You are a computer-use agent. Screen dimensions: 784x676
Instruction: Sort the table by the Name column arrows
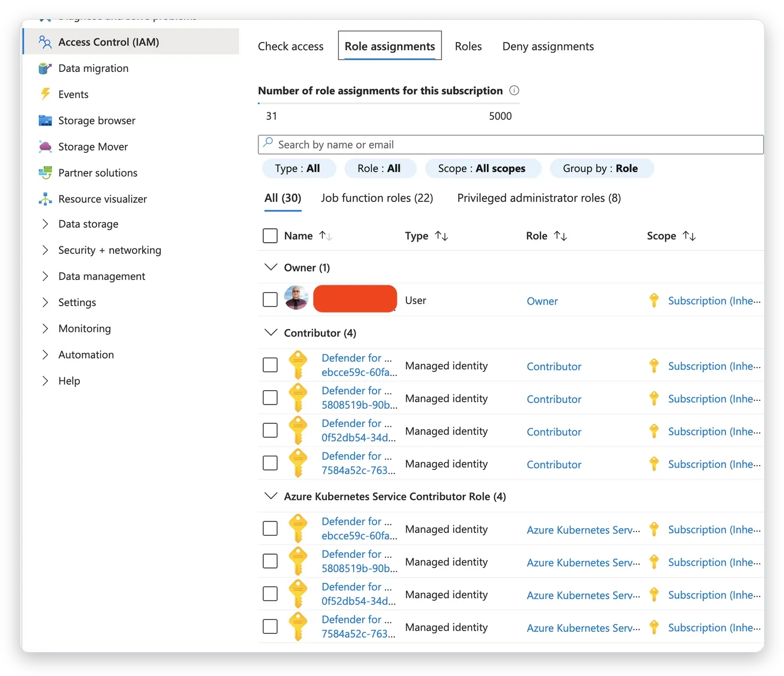point(325,236)
